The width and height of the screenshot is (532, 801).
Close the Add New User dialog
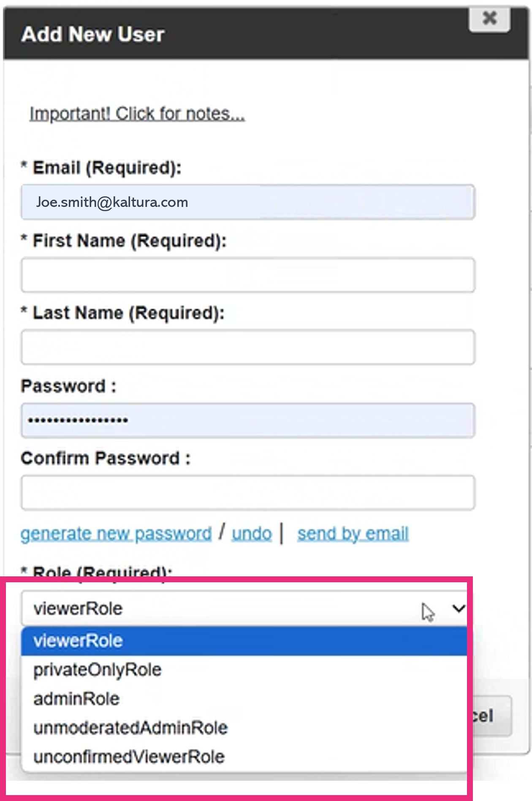click(489, 18)
